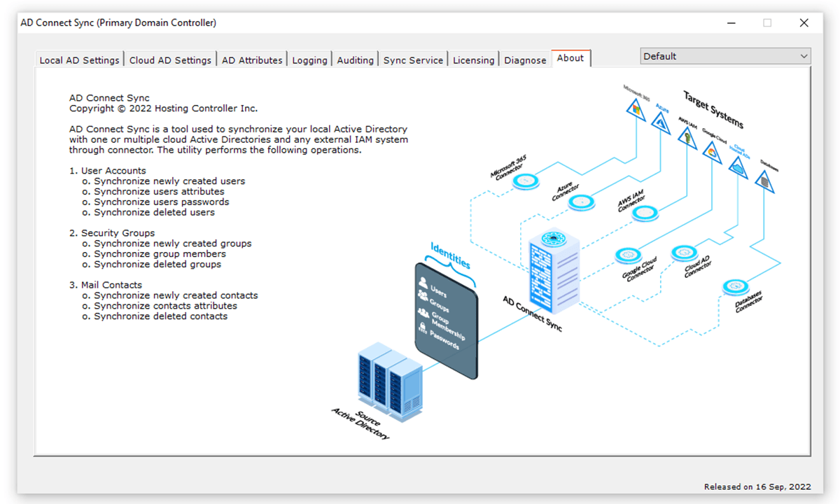Click the About tab
The height and width of the screenshot is (504, 840).
[570, 58]
